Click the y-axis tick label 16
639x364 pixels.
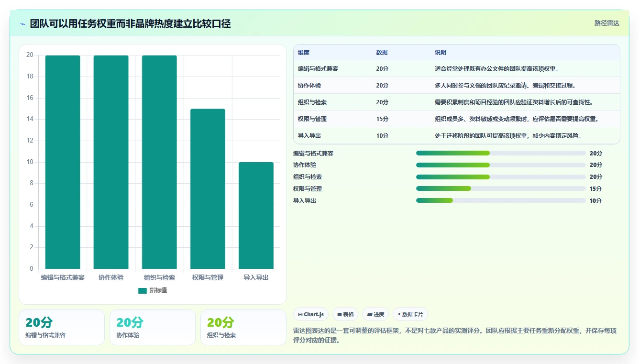tap(30, 98)
